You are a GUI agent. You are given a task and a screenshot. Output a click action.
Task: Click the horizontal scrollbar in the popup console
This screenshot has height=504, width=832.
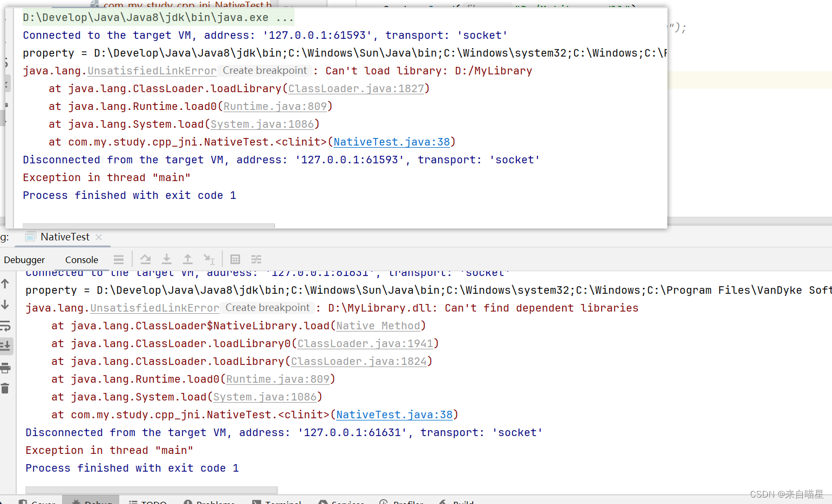pos(149,226)
